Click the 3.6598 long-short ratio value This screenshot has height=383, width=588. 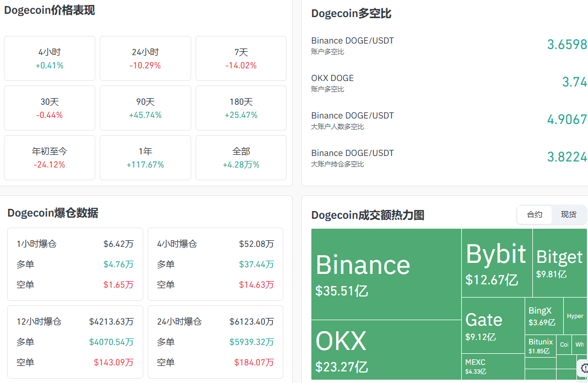[x=567, y=44]
